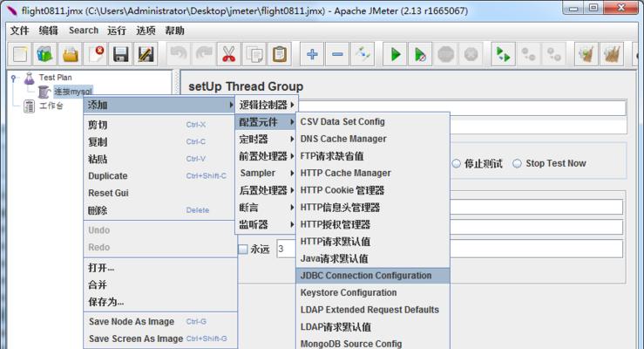Image resolution: width=644 pixels, height=349 pixels.
Task: Choose 复制 from context menu
Action: pyautogui.click(x=159, y=142)
